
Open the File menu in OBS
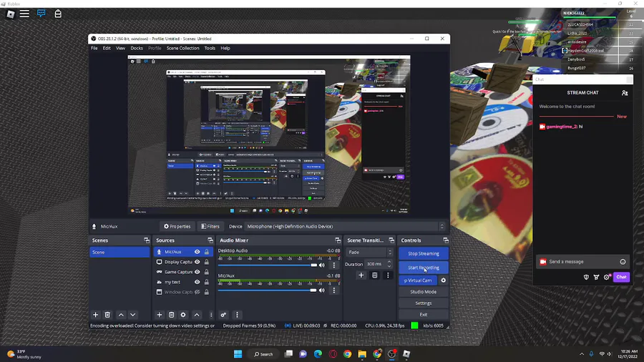[x=94, y=48]
